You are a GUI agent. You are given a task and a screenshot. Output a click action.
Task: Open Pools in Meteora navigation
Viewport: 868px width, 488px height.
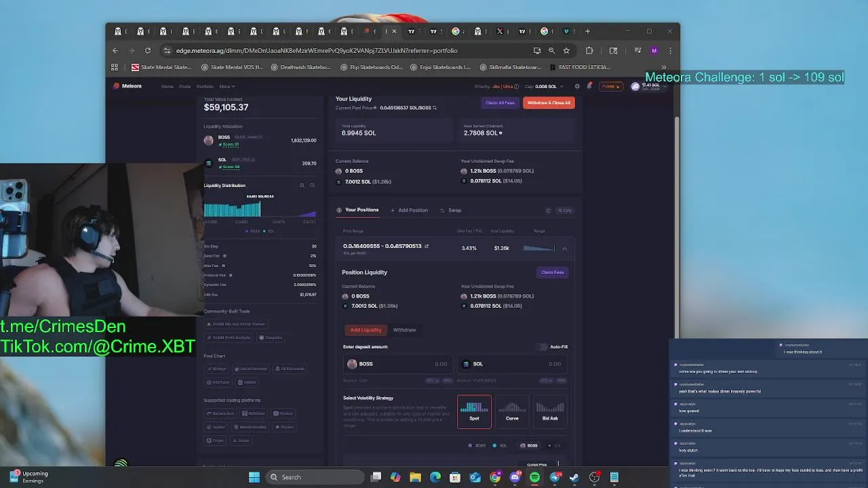[x=184, y=86]
